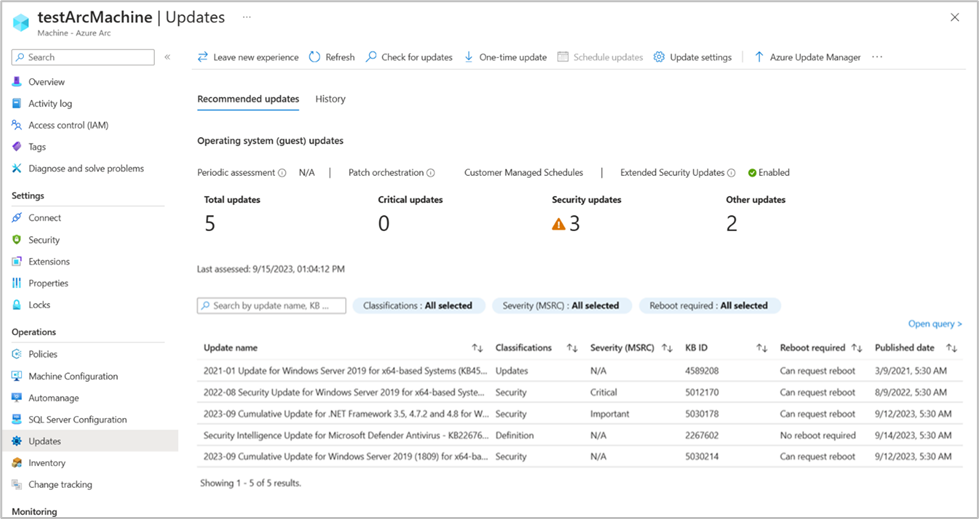Open Reboot required filter dropdown

(x=709, y=305)
